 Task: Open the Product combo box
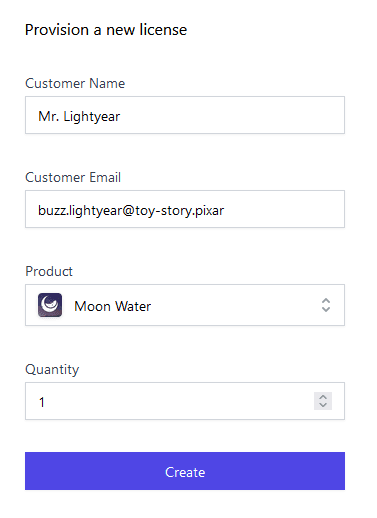point(185,305)
